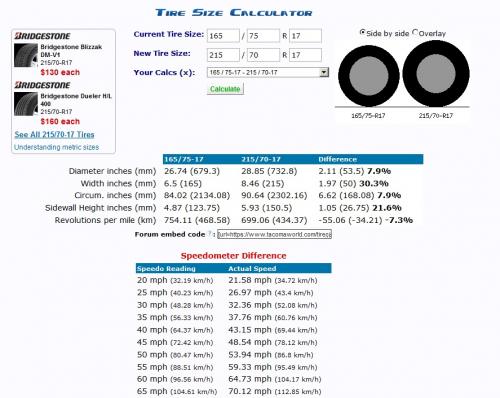Click the Sidewall Height inches (mm) label
Viewport: 500px width, 398px height.
click(x=101, y=208)
